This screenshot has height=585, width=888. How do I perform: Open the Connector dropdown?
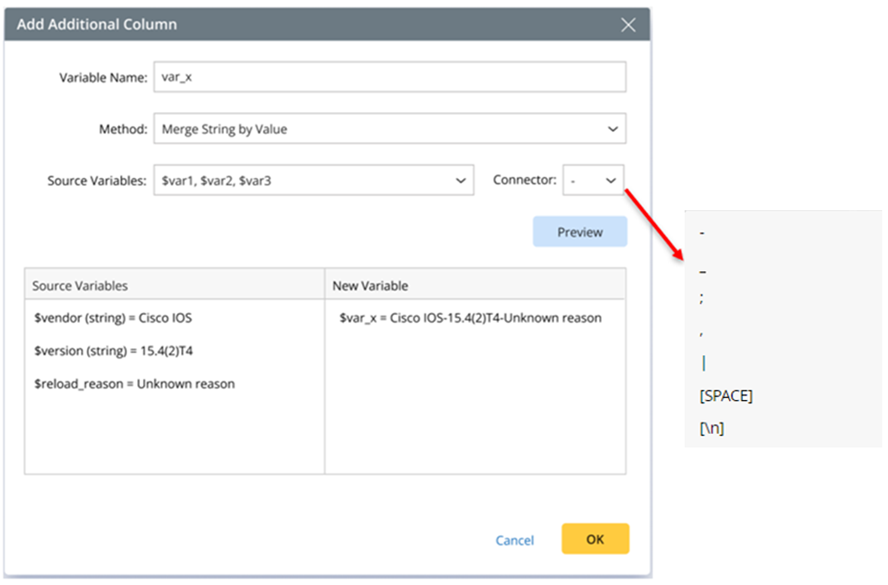(x=593, y=181)
